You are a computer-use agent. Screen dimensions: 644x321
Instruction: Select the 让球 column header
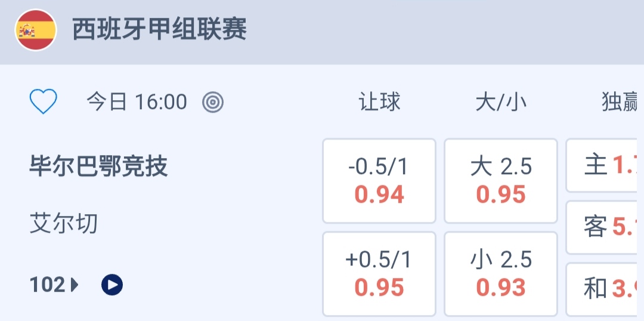tap(379, 103)
